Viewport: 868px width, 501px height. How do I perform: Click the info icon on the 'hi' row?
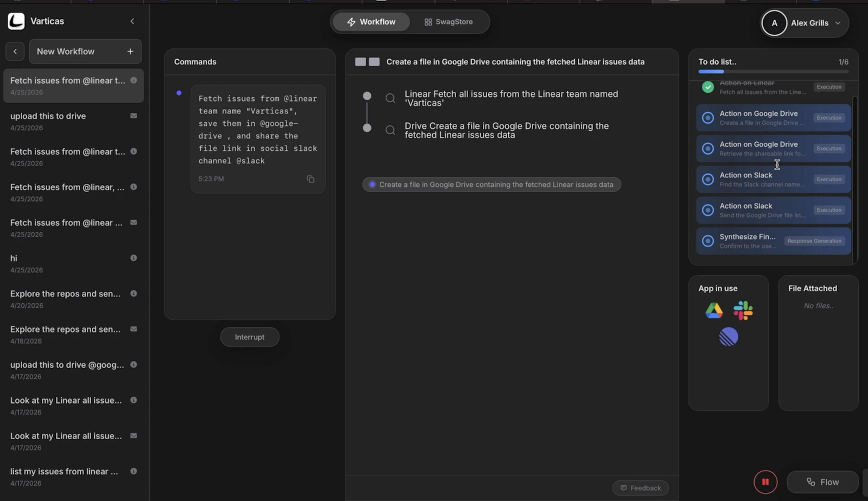click(x=133, y=258)
